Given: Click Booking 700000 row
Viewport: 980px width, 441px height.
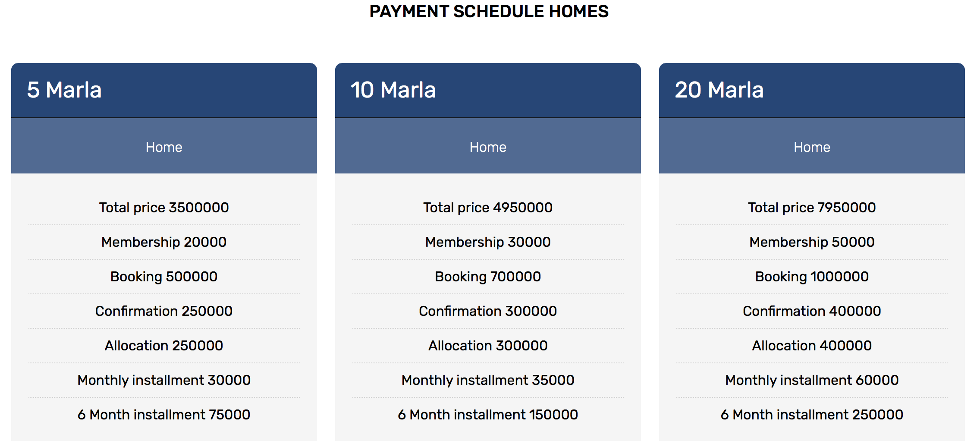Looking at the screenshot, I should [488, 277].
